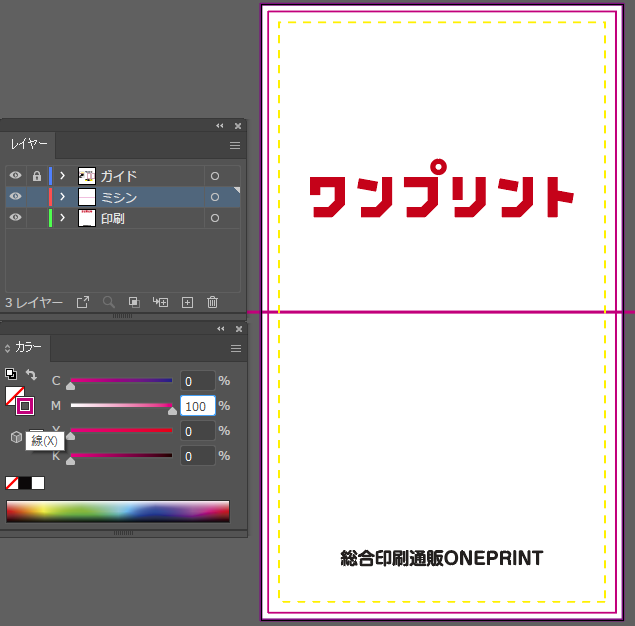The height and width of the screenshot is (626, 635).
Task: Create a new sublayer
Action: click(160, 302)
